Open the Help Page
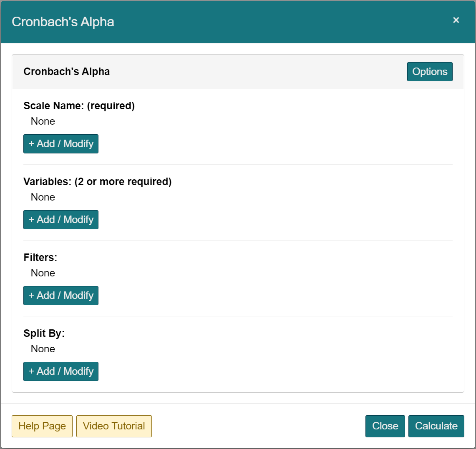 pos(42,426)
